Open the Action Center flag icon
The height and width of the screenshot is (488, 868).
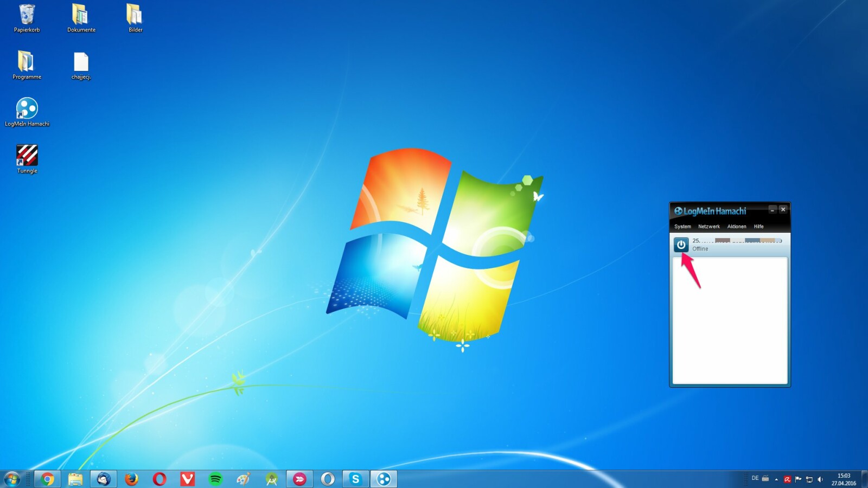click(798, 479)
